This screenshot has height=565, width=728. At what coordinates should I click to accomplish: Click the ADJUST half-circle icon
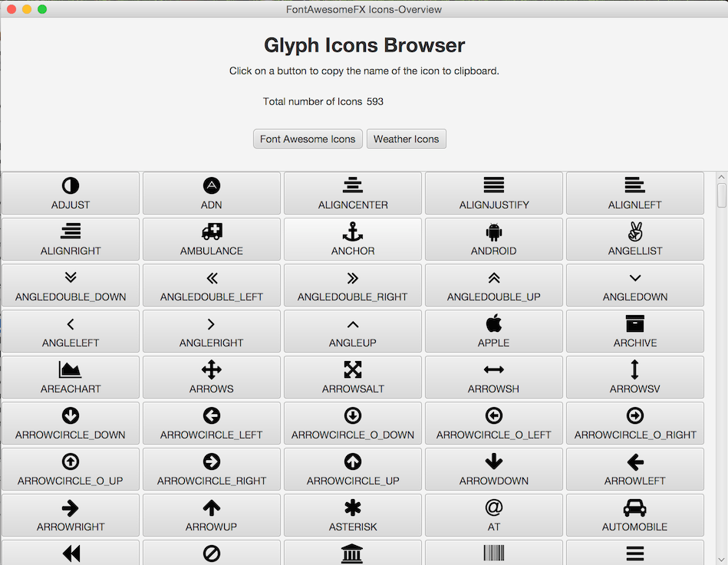click(71, 193)
